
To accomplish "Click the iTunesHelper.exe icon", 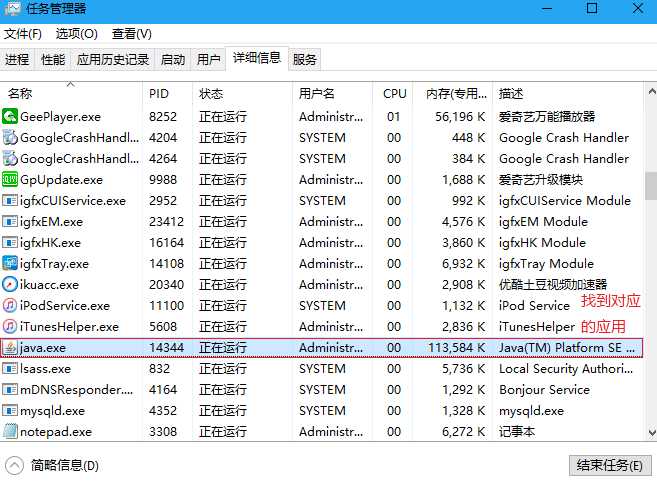I will tap(10, 326).
